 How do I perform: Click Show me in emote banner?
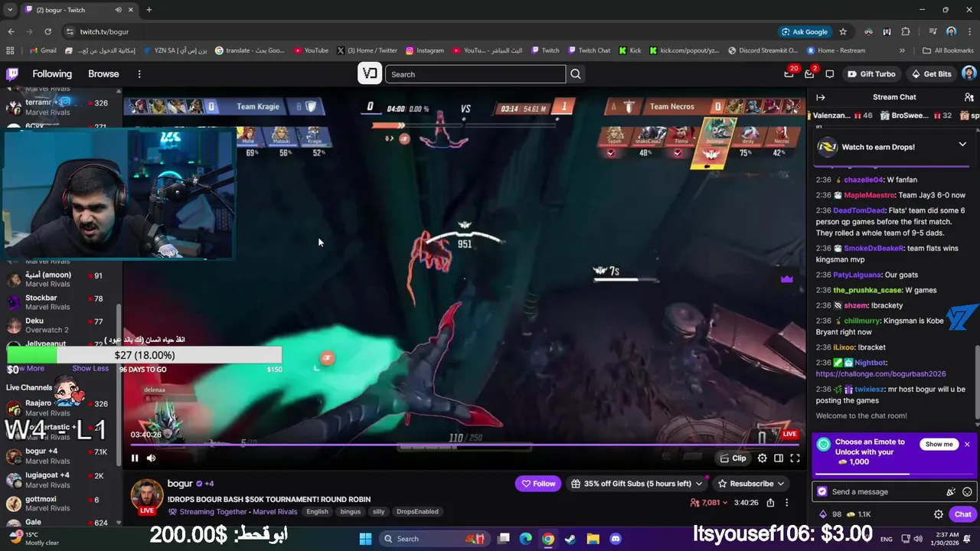939,445
